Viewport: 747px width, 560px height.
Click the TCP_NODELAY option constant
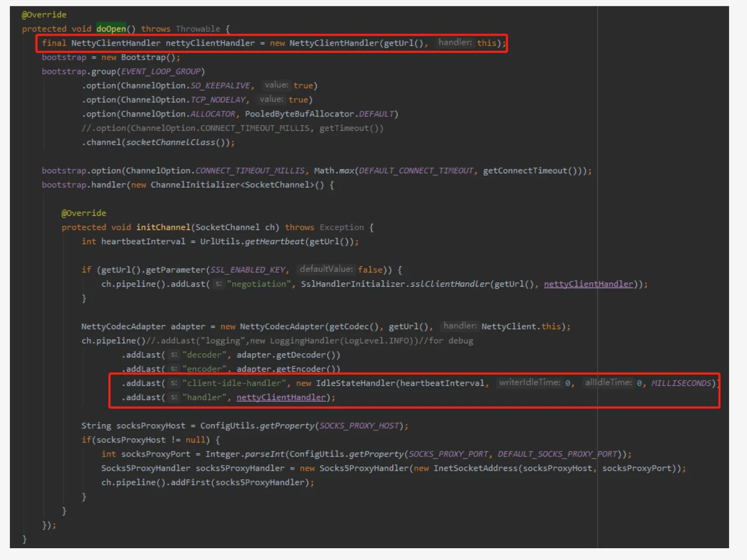(218, 100)
